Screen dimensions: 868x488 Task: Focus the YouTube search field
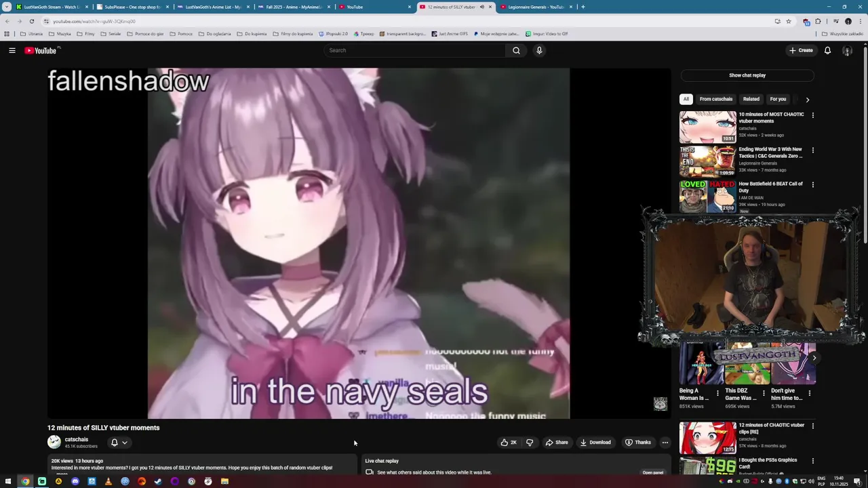(x=415, y=50)
